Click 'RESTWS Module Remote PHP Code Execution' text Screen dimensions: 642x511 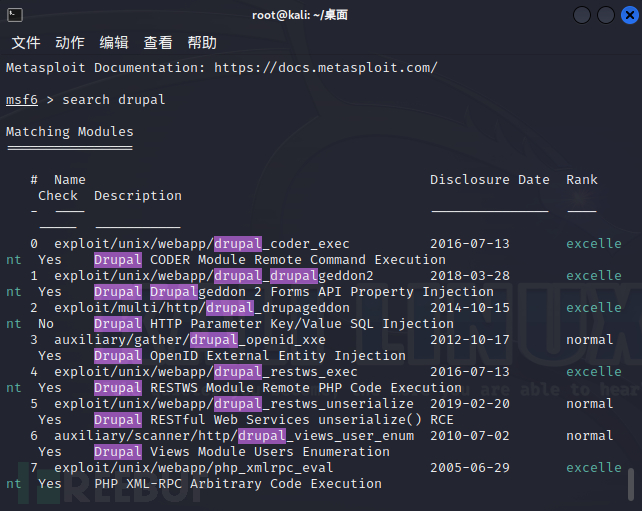coord(306,387)
